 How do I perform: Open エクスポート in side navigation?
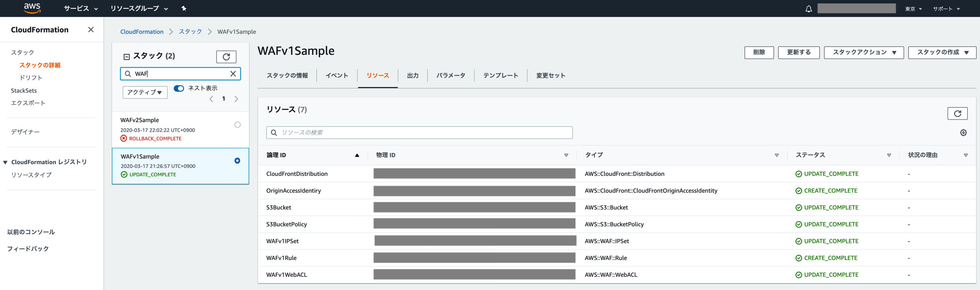[28, 103]
